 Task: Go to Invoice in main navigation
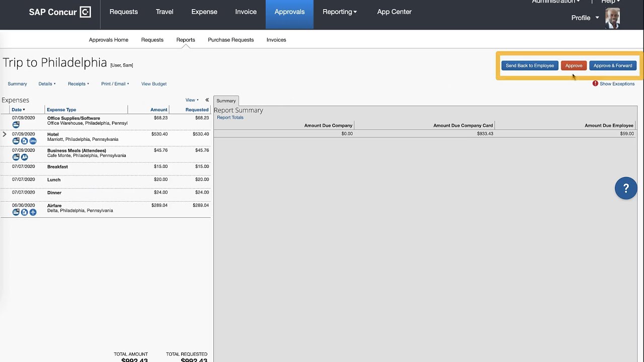coord(246,12)
